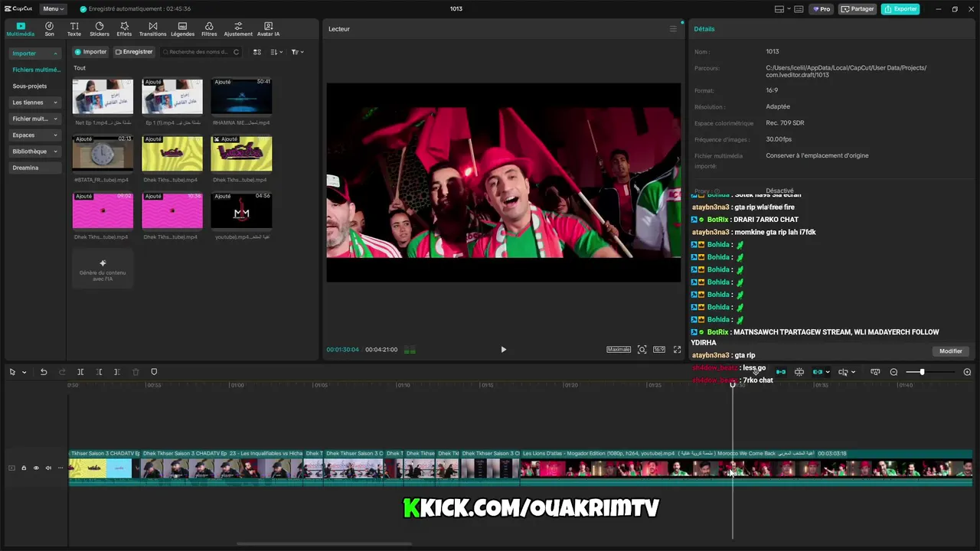Switch to the Légendes tab
The height and width of the screenshot is (551, 980).
point(182,29)
